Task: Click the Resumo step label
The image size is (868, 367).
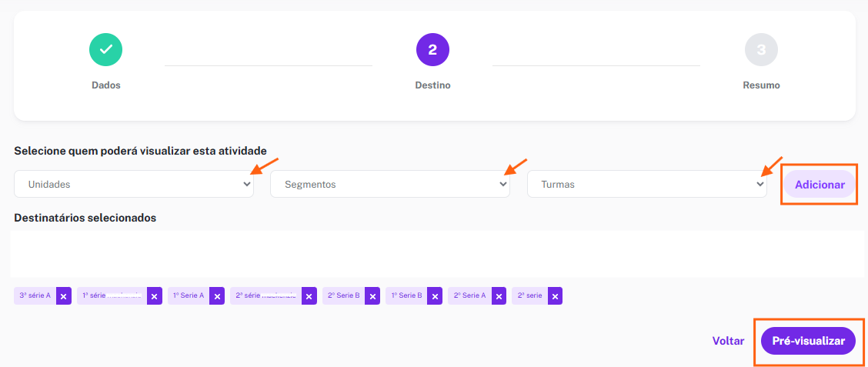Action: (x=762, y=85)
